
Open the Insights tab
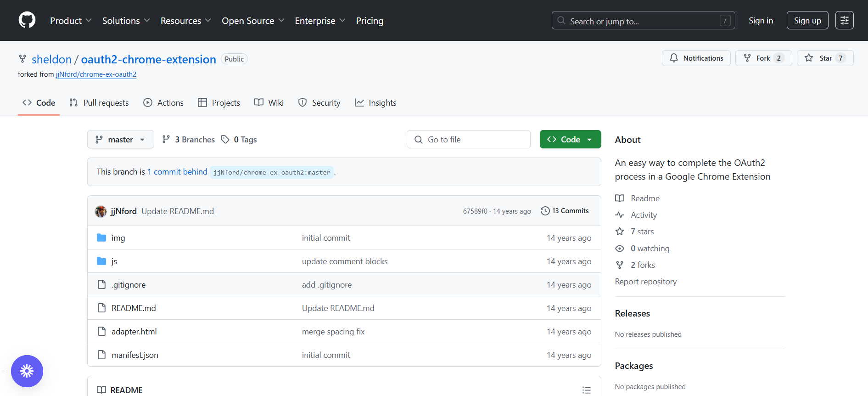pyautogui.click(x=375, y=103)
